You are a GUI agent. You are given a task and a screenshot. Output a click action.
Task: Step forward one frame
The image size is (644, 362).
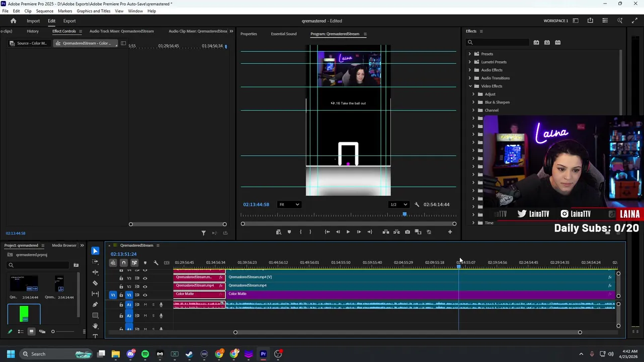coord(359,232)
